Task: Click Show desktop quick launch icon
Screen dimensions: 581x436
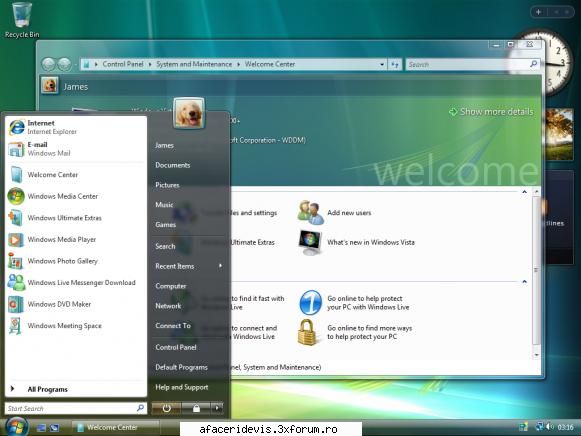Action: [x=41, y=428]
